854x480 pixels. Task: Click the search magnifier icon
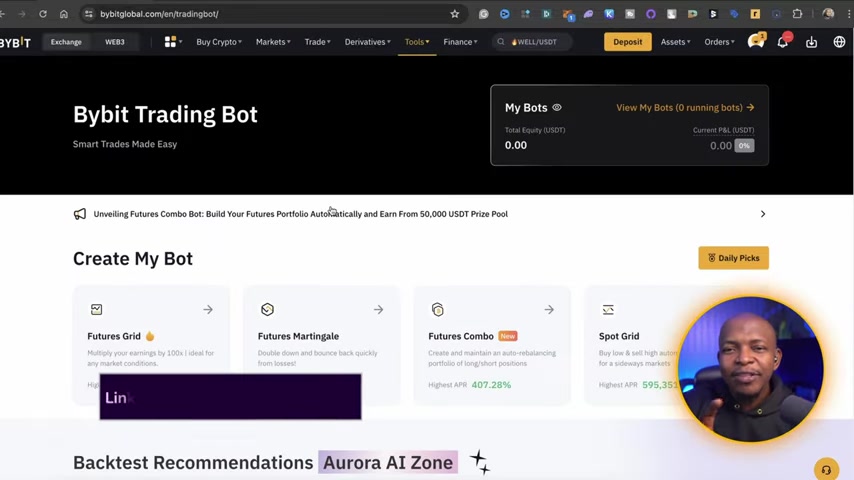coord(501,42)
